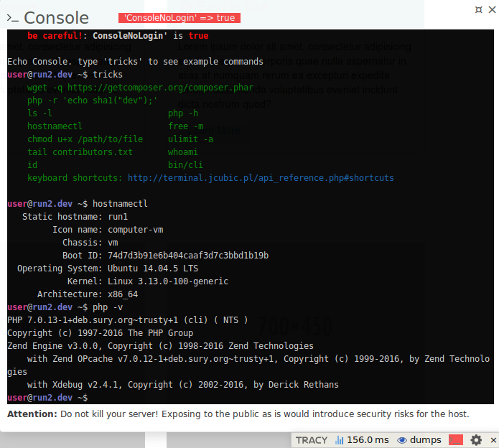
Task: Close the Tracy debug bar
Action: tap(493, 440)
